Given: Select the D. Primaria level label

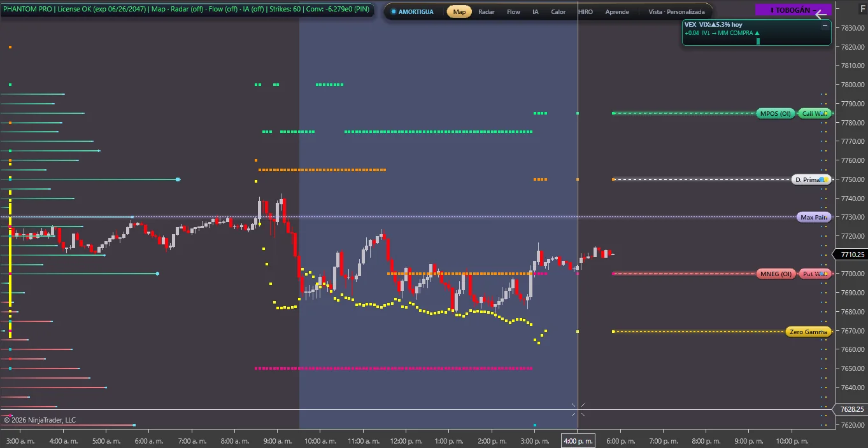Looking at the screenshot, I should pyautogui.click(x=811, y=179).
